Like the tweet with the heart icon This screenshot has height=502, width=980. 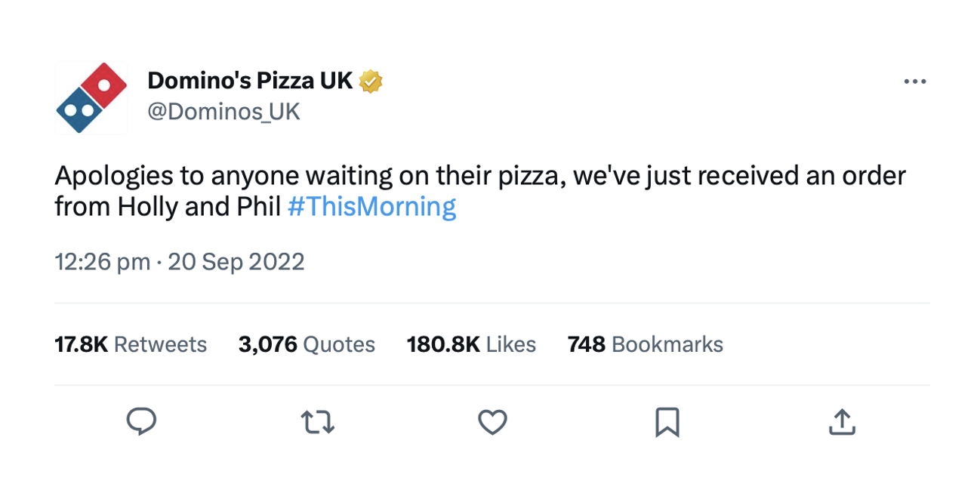(x=492, y=422)
